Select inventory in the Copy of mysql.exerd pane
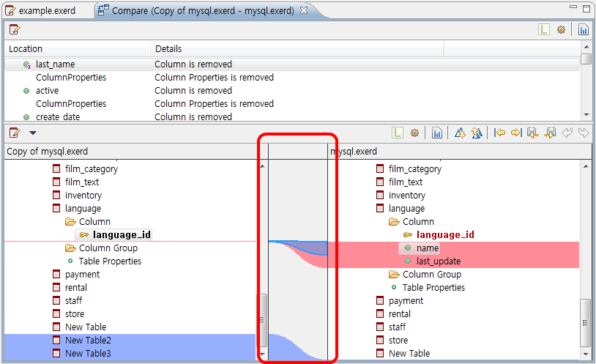The width and height of the screenshot is (596, 364). [83, 196]
